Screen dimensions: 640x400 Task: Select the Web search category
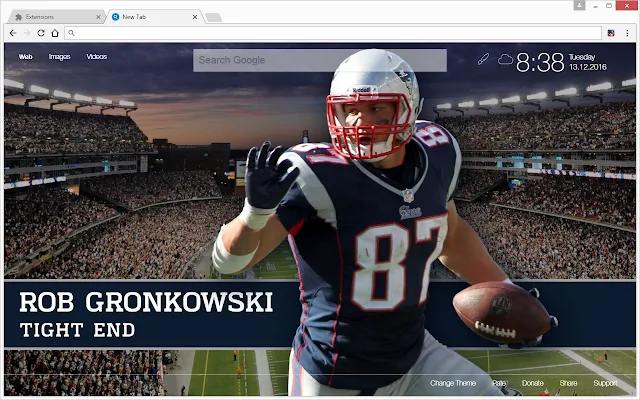coord(25,57)
